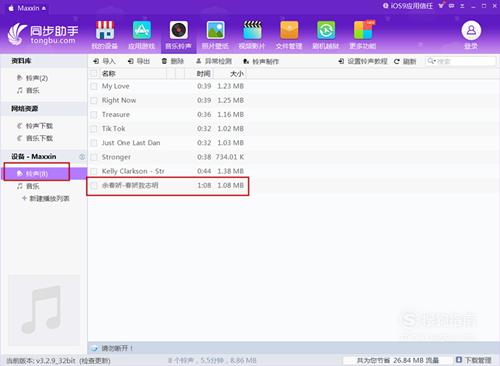Click the 导出 export toolbar button
Image resolution: width=500 pixels, height=366 pixels.
point(139,61)
